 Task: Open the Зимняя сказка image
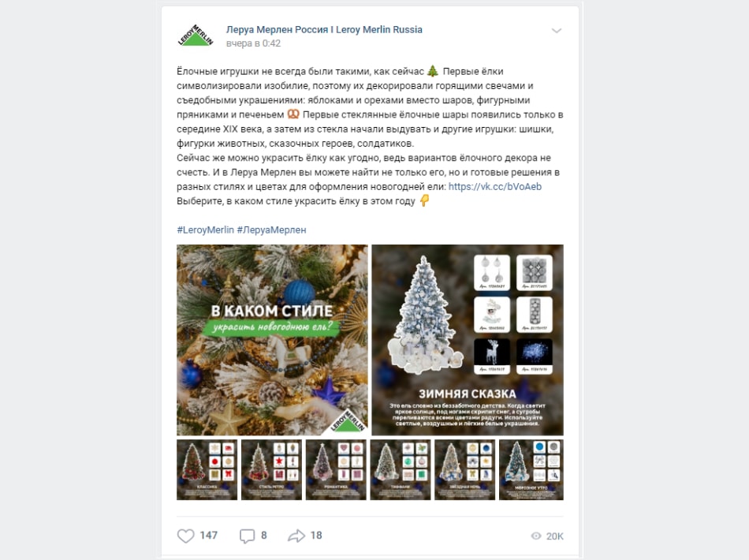click(468, 340)
